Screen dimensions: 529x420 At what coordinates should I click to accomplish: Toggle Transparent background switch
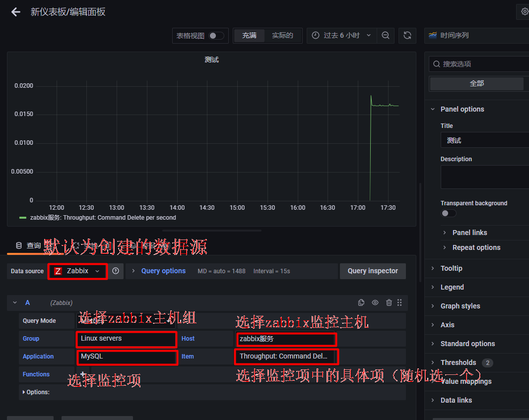pos(449,213)
